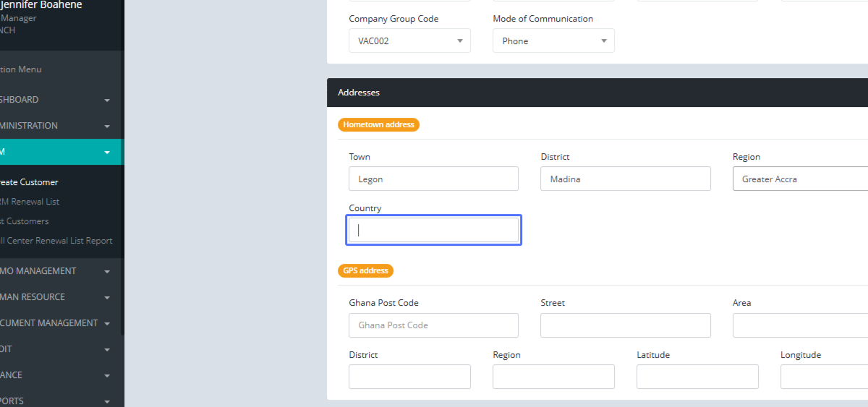The height and width of the screenshot is (407, 868).
Task: Expand the Document Management menu arrow
Action: (107, 324)
